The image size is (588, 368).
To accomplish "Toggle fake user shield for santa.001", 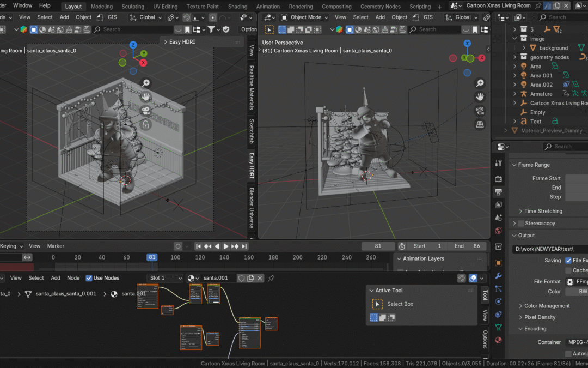I will [x=242, y=278].
